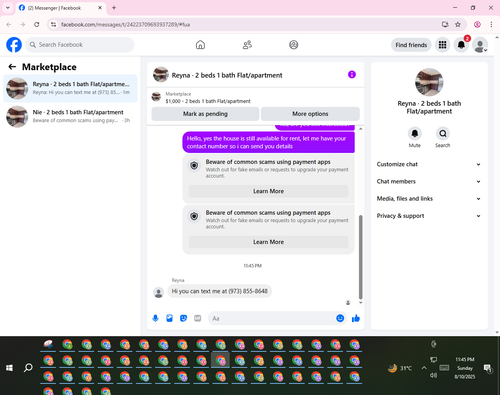Search in conversation magnifier icon
Image resolution: width=500 pixels, height=395 pixels.
point(443,134)
